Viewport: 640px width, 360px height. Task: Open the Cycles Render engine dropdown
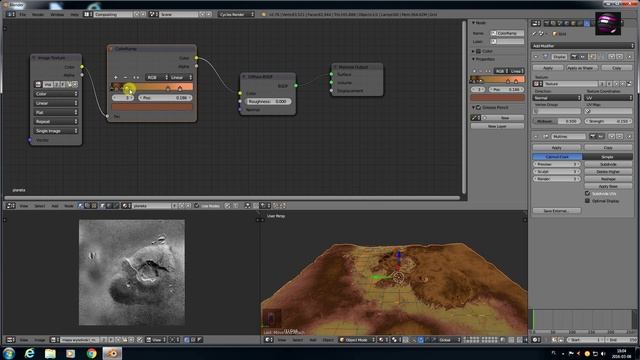[236, 14]
